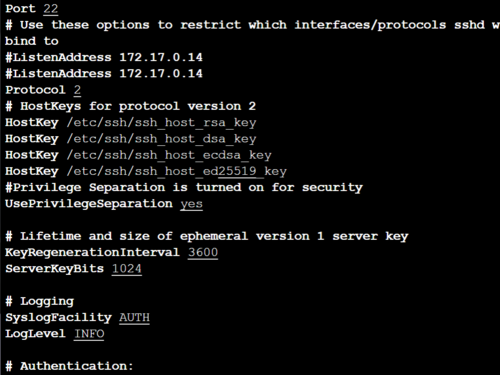500x375 pixels.
Task: Click the 'Lifetime and size of ephemeral' comment
Action: tap(207, 236)
